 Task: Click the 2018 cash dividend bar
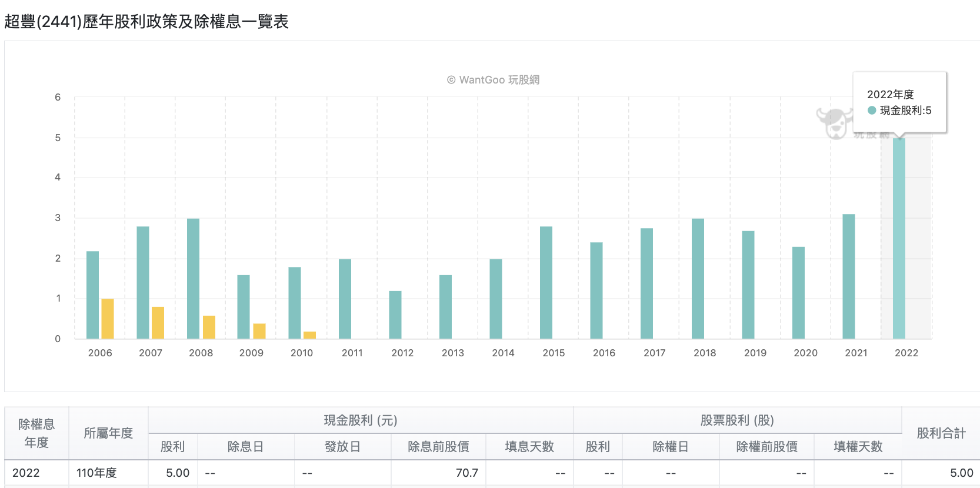tap(698, 279)
